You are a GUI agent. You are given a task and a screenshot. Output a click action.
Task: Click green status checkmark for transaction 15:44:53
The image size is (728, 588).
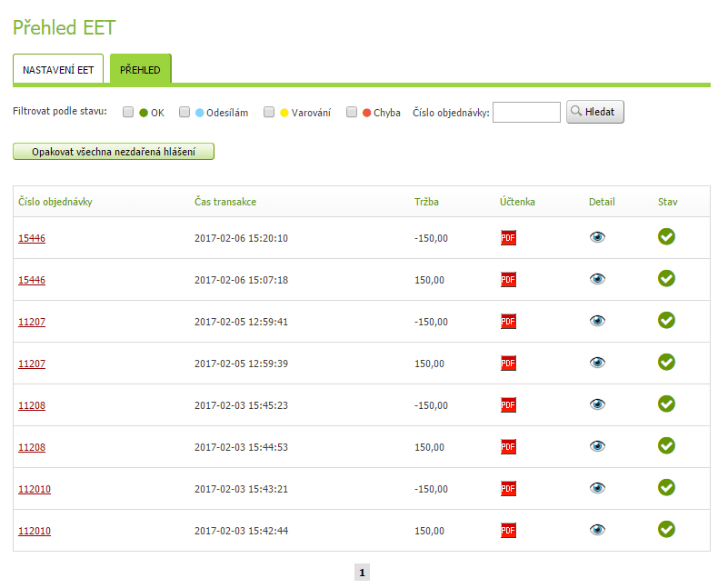tap(666, 445)
